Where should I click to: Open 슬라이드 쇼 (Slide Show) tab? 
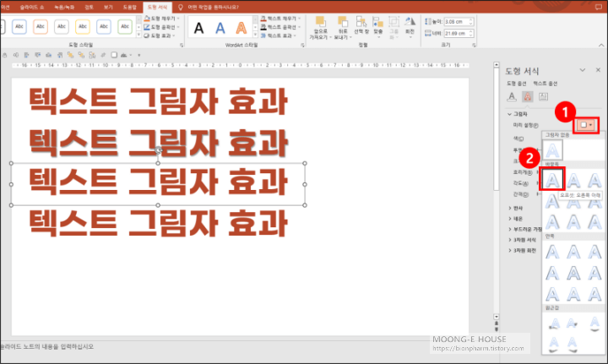click(x=32, y=7)
